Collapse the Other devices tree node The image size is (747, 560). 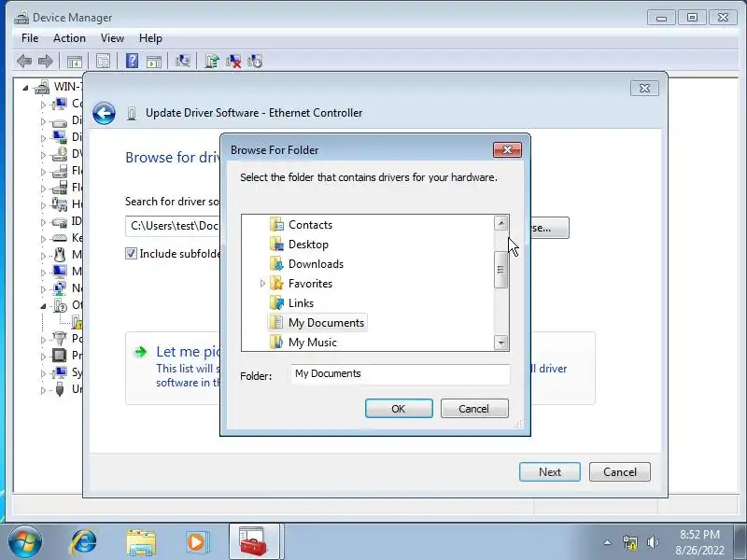tap(43, 306)
